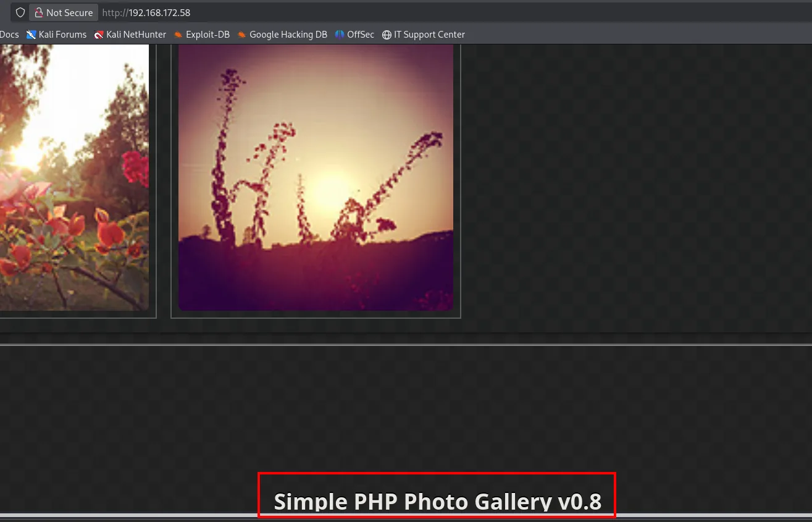Open the Exploit-DB bookmark
Viewport: 812px width, 522px height.
tap(202, 35)
